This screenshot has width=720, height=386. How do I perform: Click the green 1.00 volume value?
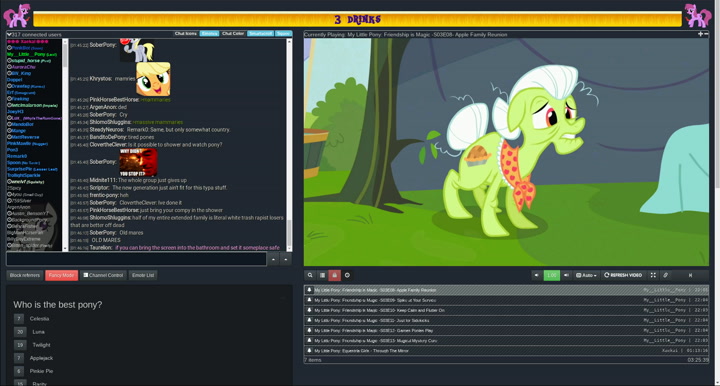coord(551,275)
